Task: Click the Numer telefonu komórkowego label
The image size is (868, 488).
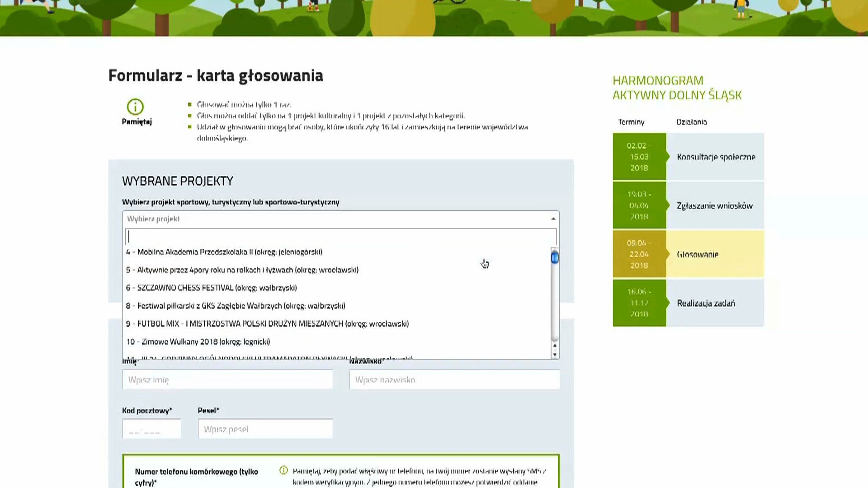Action: point(197,477)
